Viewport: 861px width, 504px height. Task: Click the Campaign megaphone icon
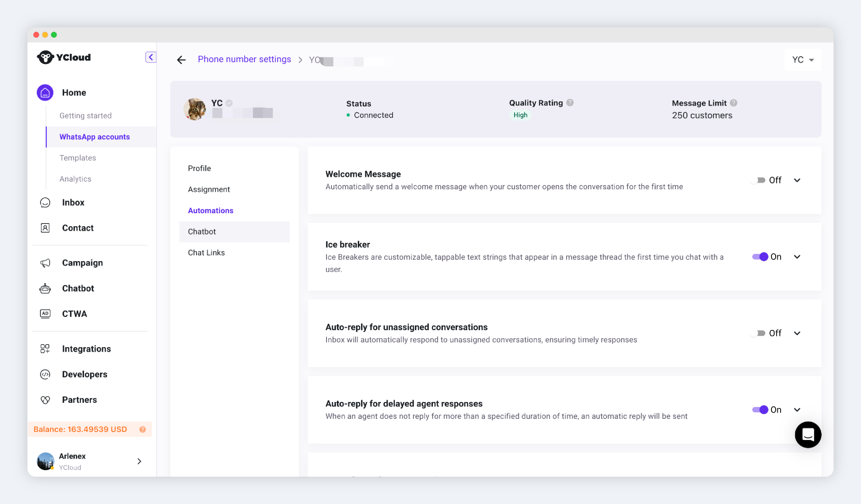pos(45,263)
